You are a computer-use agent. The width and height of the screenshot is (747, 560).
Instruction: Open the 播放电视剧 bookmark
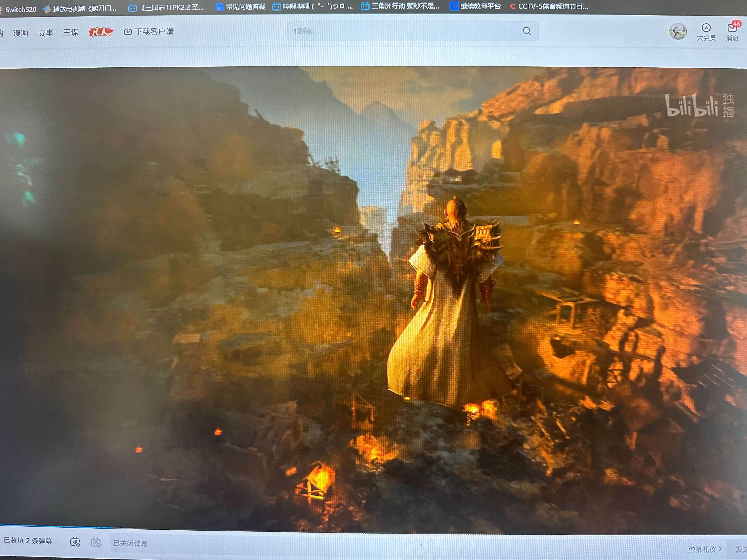click(80, 9)
